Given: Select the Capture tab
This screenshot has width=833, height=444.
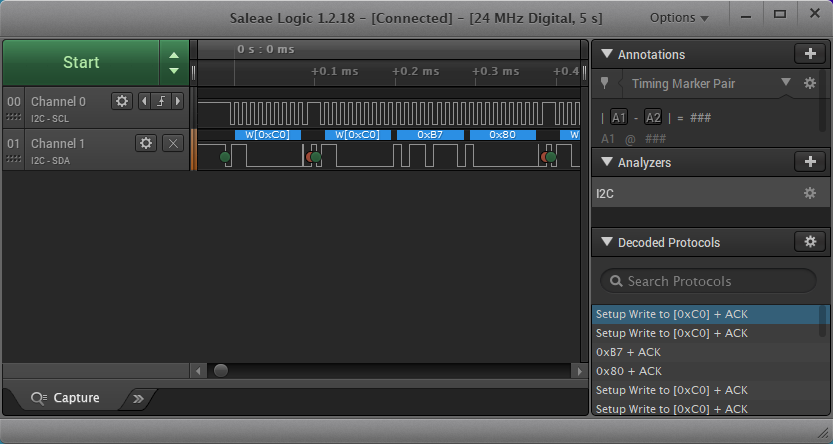Looking at the screenshot, I should tap(65, 398).
